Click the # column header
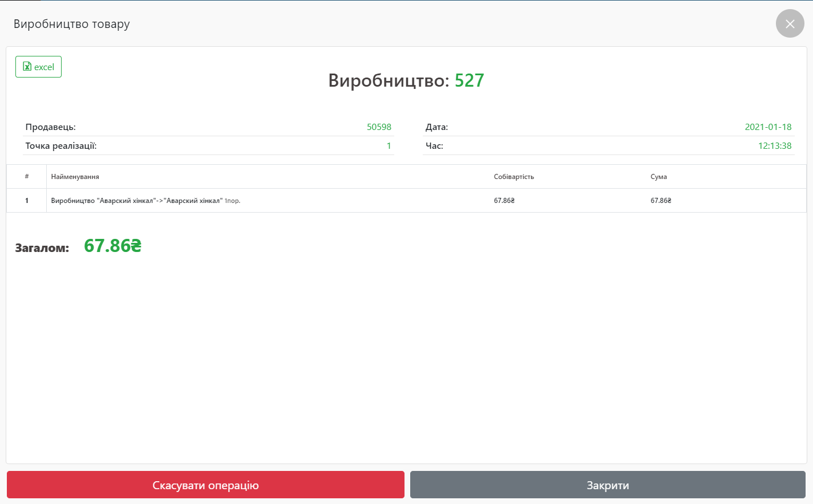 pos(27,177)
